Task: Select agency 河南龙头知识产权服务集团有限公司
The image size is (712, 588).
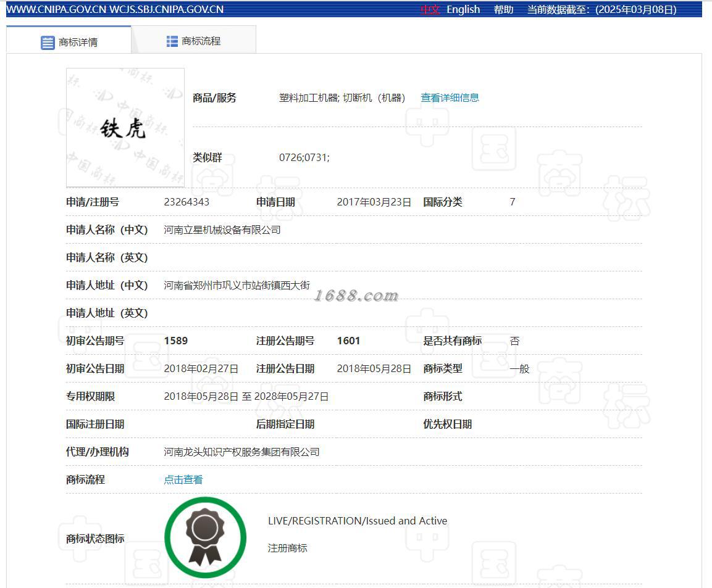Action: pos(241,452)
